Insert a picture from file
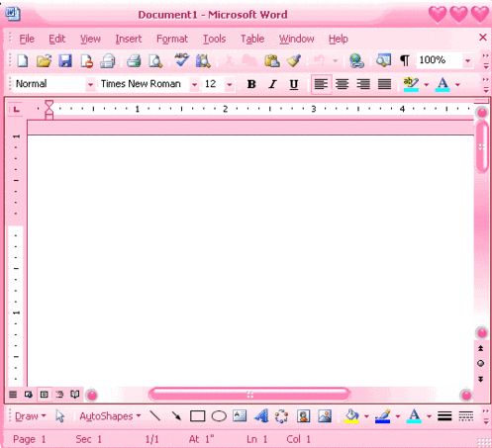This screenshot has width=492, height=448. (x=325, y=415)
